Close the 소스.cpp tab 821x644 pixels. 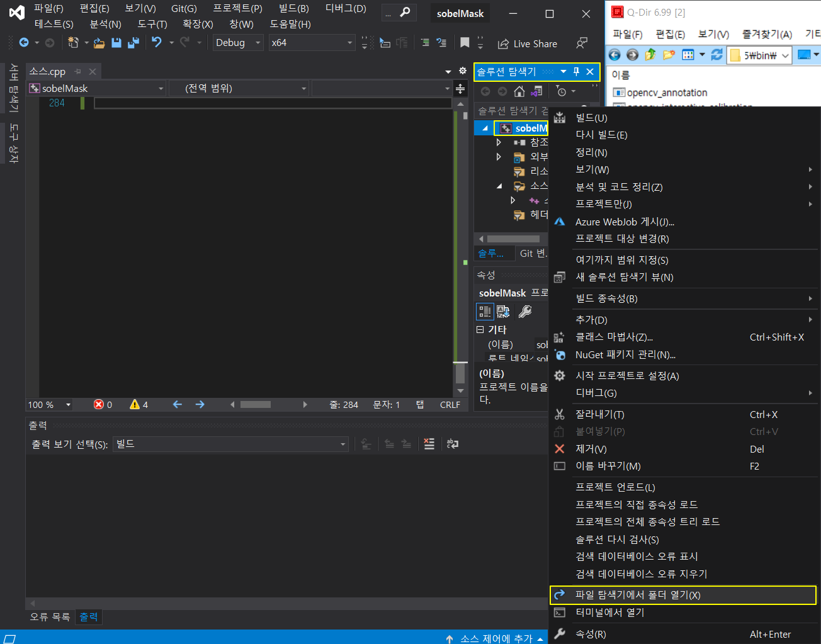93,72
